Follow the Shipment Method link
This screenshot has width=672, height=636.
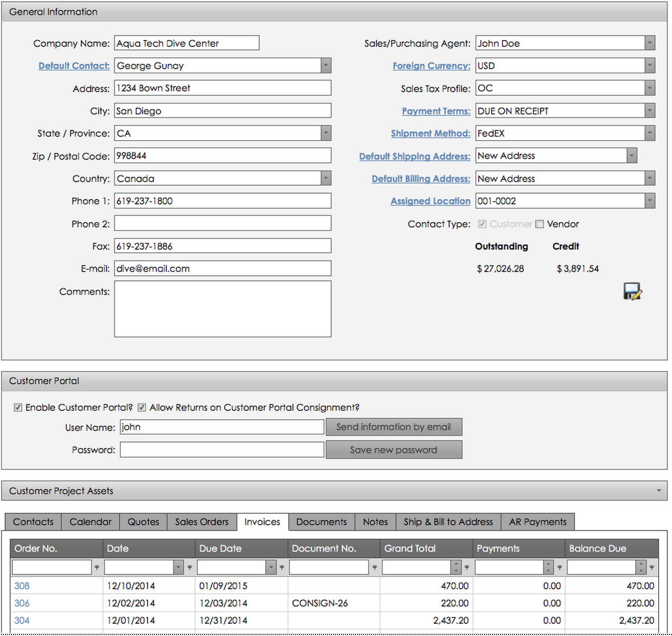click(x=430, y=133)
